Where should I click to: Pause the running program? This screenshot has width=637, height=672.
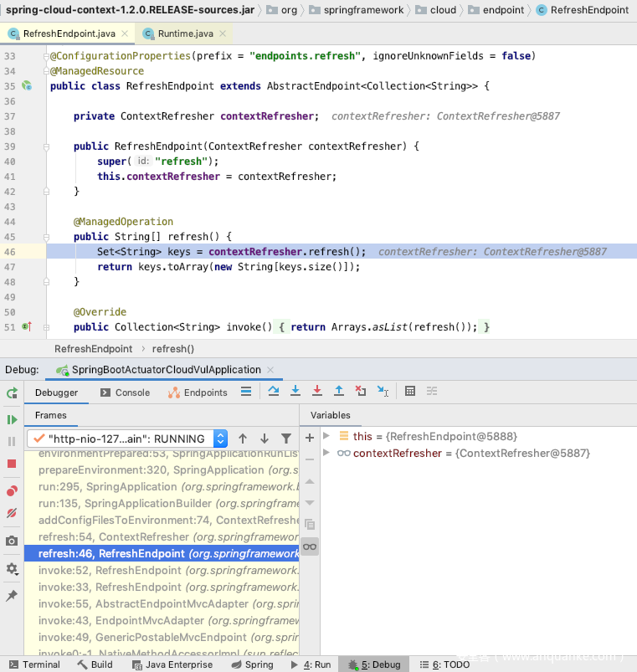click(12, 441)
